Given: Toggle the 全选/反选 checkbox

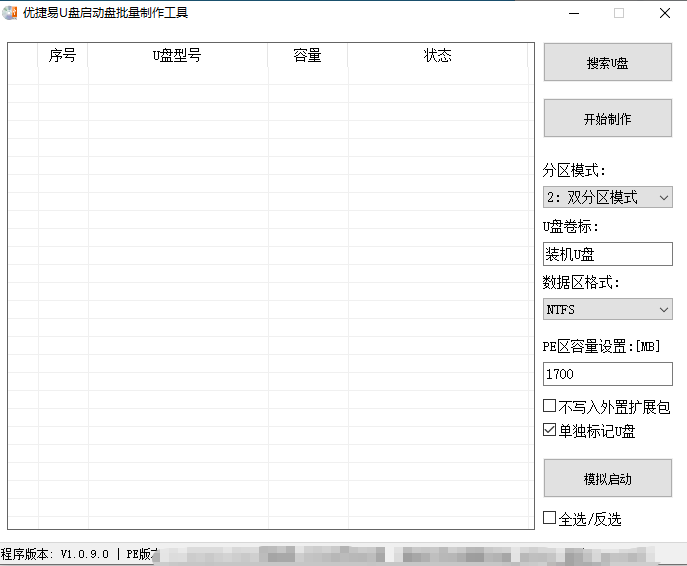Looking at the screenshot, I should [550, 519].
